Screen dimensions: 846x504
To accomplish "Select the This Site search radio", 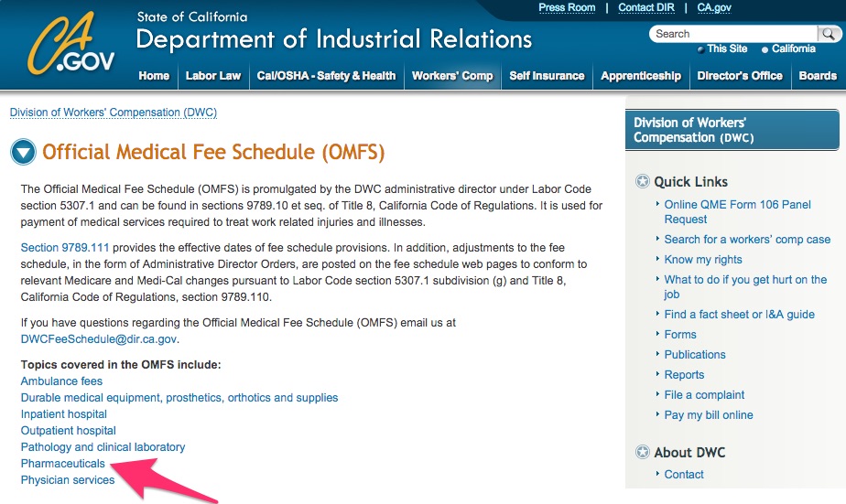I will coord(700,49).
